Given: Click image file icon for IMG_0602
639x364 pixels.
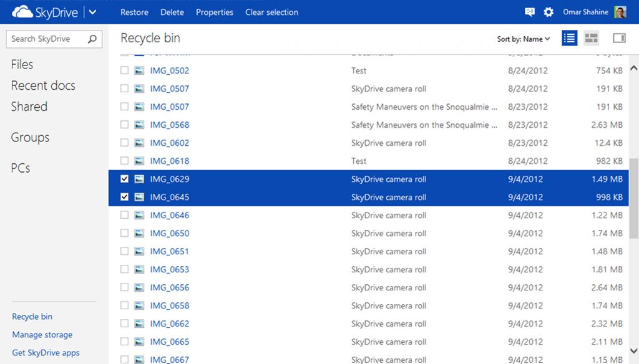Looking at the screenshot, I should pos(139,143).
